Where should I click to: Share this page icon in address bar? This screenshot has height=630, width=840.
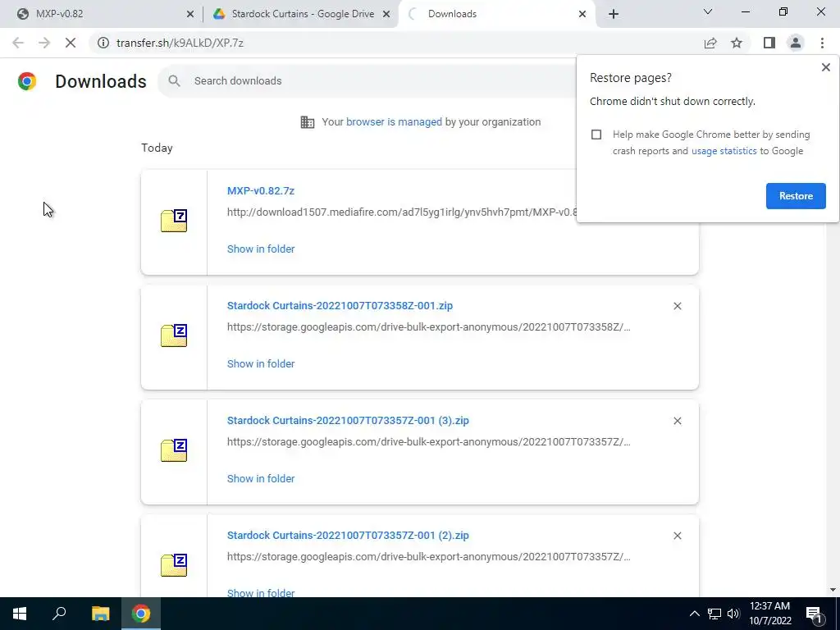(710, 43)
